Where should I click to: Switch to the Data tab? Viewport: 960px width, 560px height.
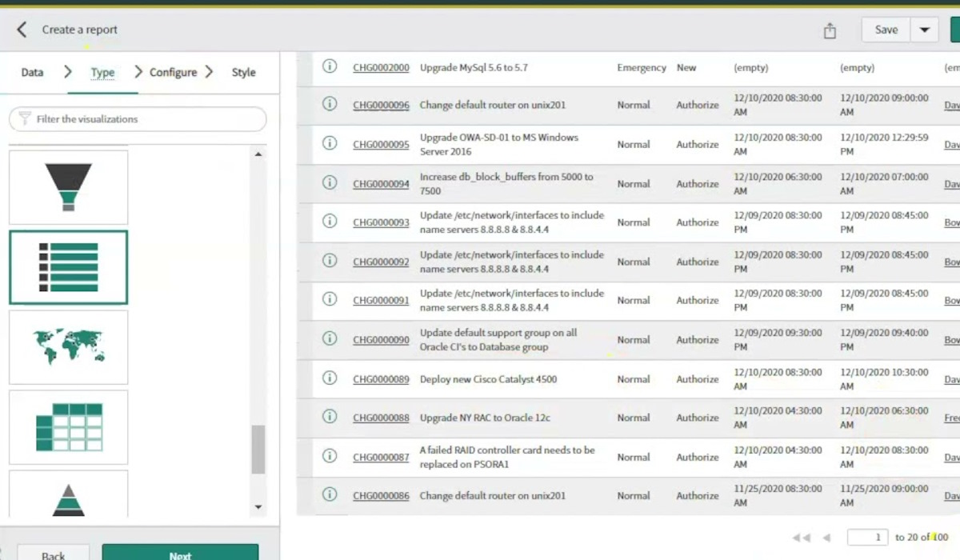[32, 72]
